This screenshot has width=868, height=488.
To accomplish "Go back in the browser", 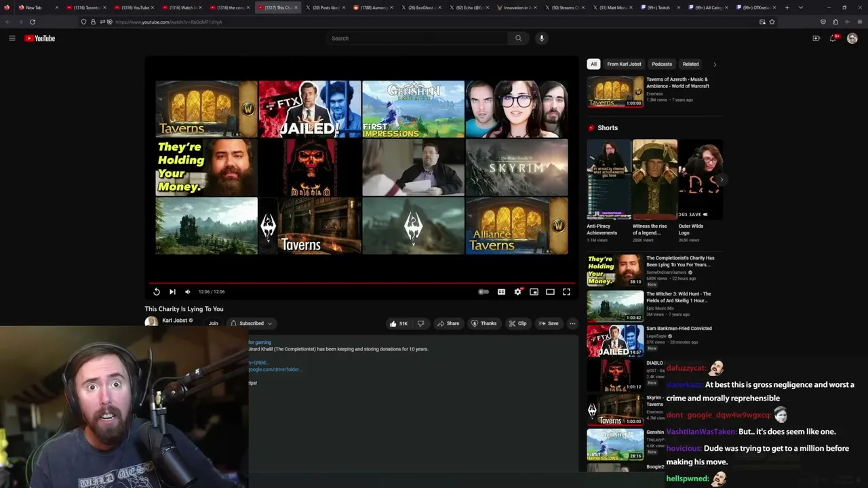I will 8,22.
